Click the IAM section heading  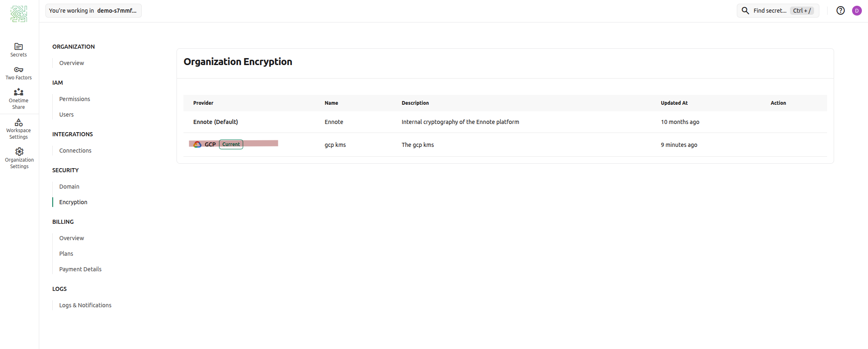[x=58, y=83]
